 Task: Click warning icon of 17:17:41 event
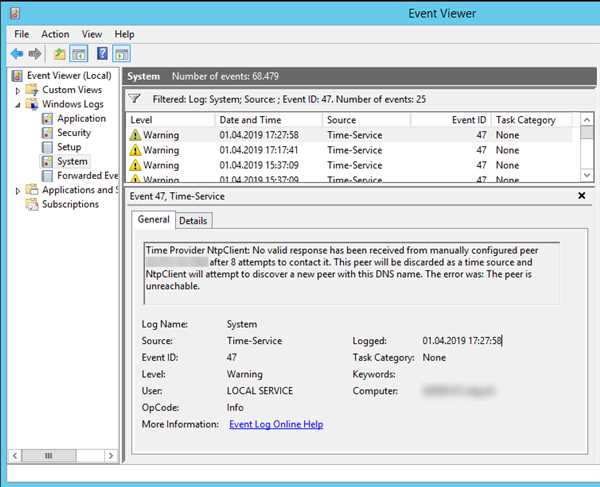click(x=135, y=150)
